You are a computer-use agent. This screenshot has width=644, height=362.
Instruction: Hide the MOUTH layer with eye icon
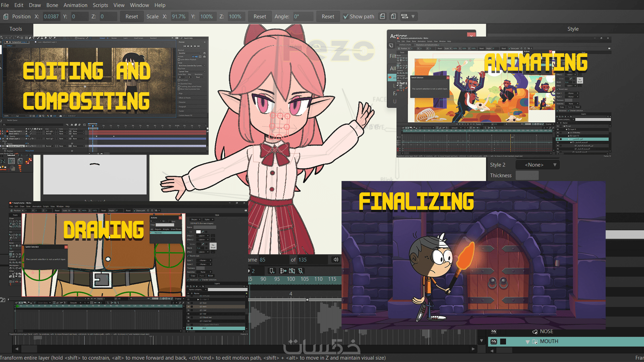(x=493, y=342)
